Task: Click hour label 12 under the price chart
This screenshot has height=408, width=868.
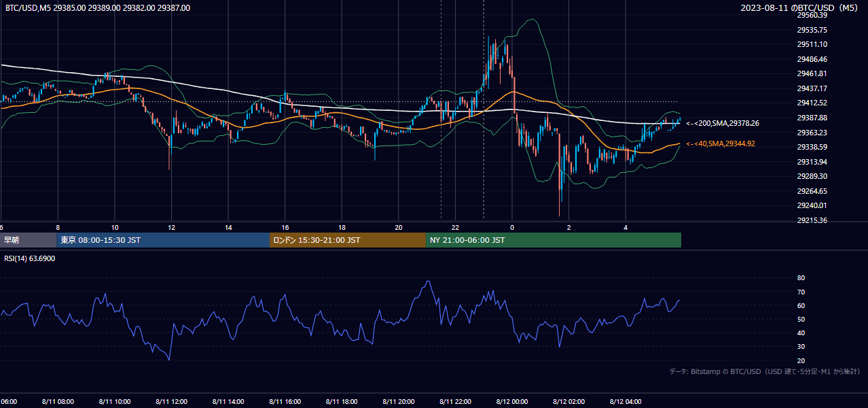Action: pyautogui.click(x=171, y=228)
